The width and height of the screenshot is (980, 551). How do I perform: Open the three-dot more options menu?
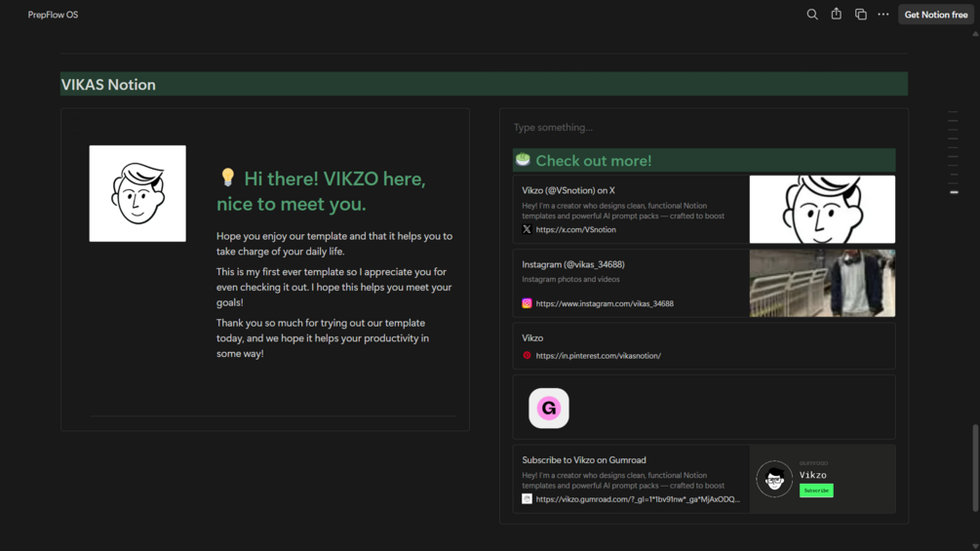883,15
